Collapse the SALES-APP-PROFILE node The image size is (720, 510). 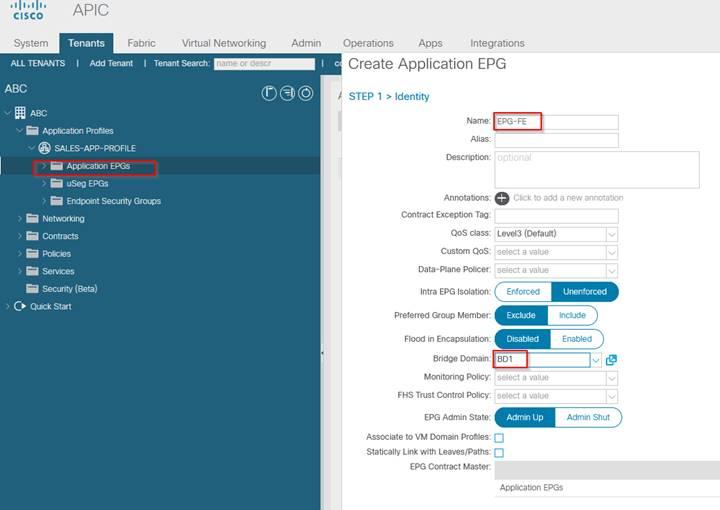click(32, 148)
